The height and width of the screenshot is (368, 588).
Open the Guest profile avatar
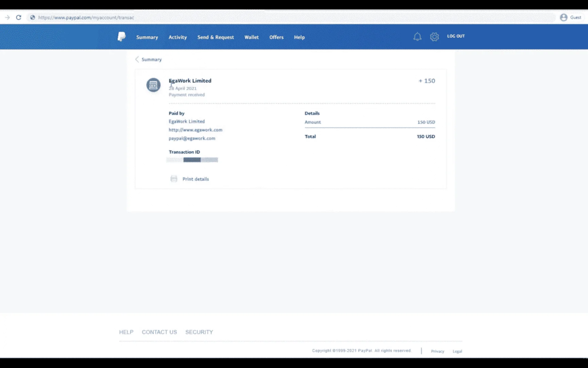pos(563,17)
